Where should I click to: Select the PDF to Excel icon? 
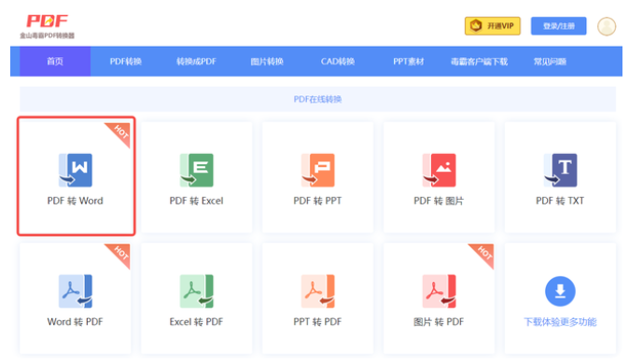(197, 170)
